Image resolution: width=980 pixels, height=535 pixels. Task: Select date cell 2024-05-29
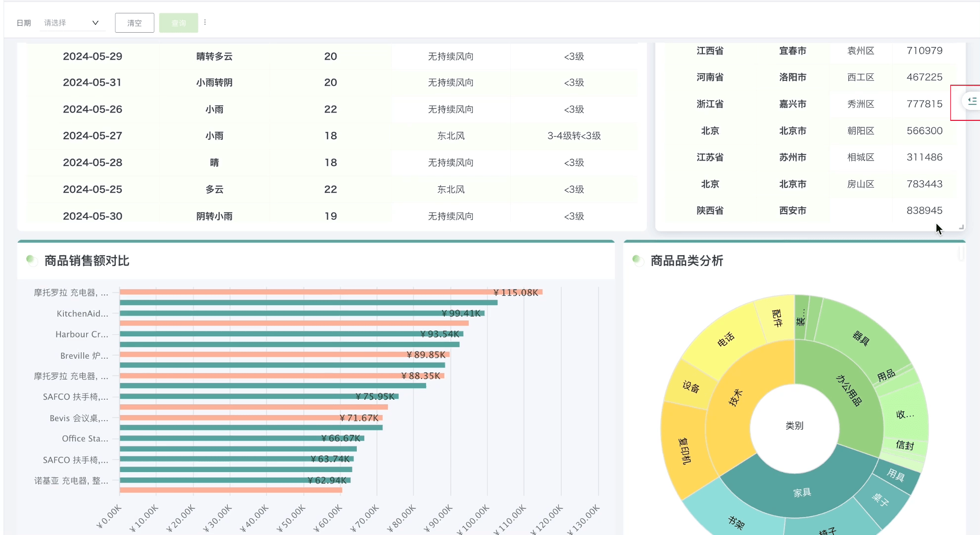tap(93, 56)
